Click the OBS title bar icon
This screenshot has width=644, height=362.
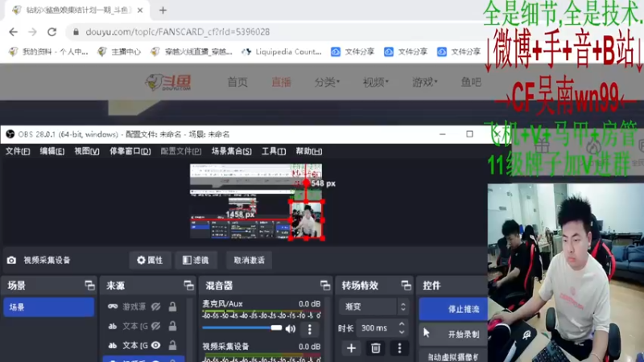click(x=10, y=134)
